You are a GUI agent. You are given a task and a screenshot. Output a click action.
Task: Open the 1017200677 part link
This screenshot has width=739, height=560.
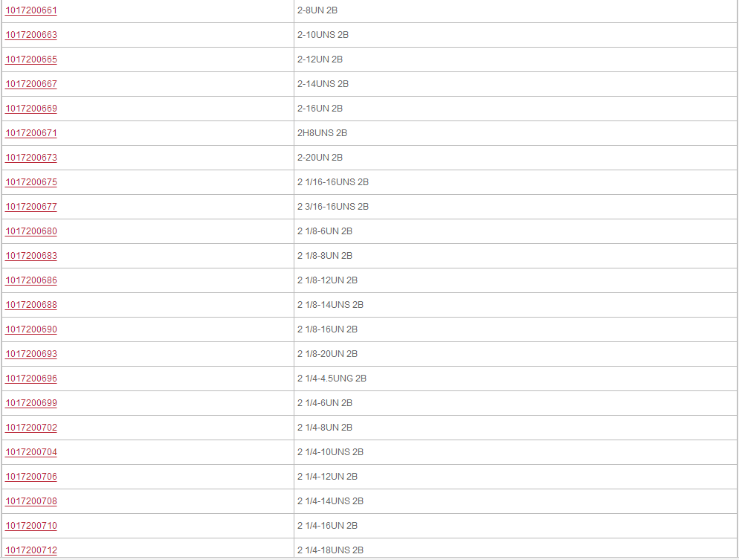31,207
